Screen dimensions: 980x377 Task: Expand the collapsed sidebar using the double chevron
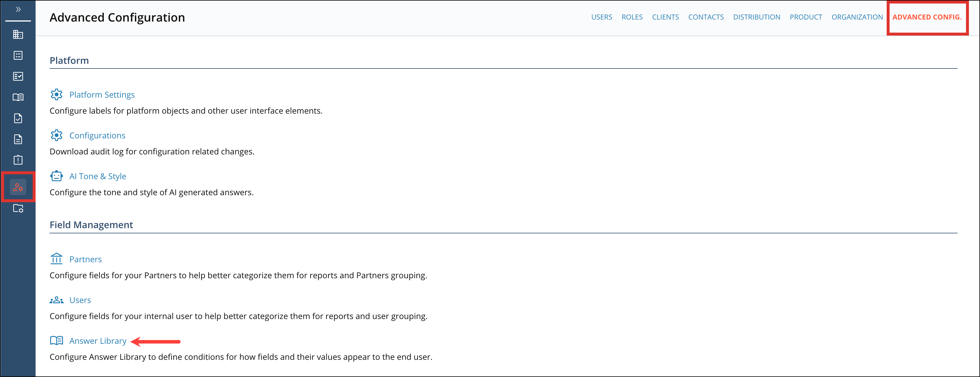click(x=18, y=10)
